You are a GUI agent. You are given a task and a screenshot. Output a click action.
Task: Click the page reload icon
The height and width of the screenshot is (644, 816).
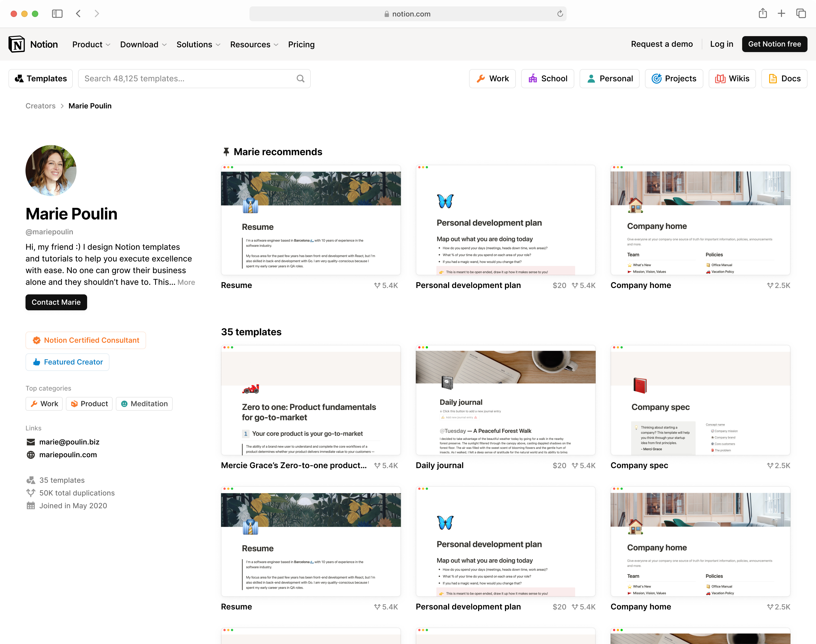560,14
